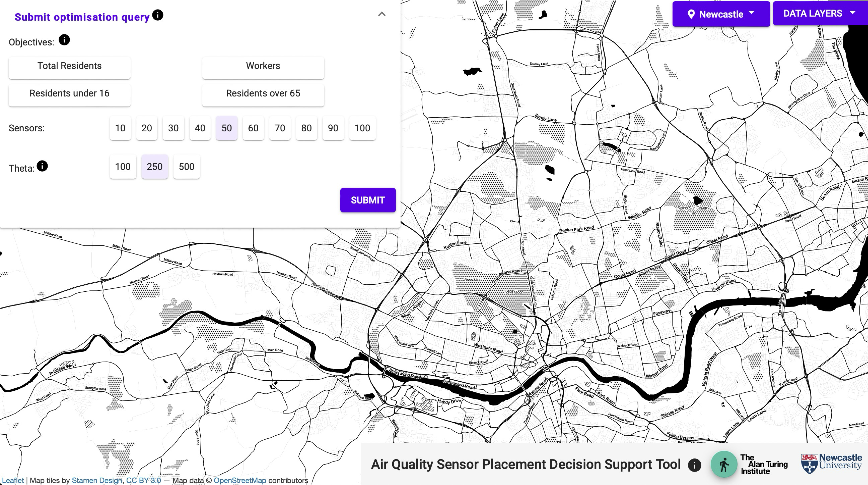
Task: Click info icon next to tool title
Action: (x=695, y=465)
